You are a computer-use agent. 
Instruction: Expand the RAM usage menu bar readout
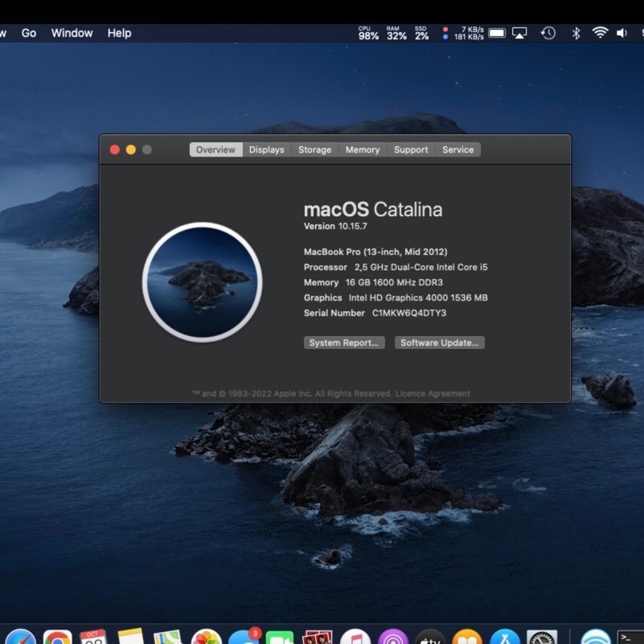click(x=396, y=33)
